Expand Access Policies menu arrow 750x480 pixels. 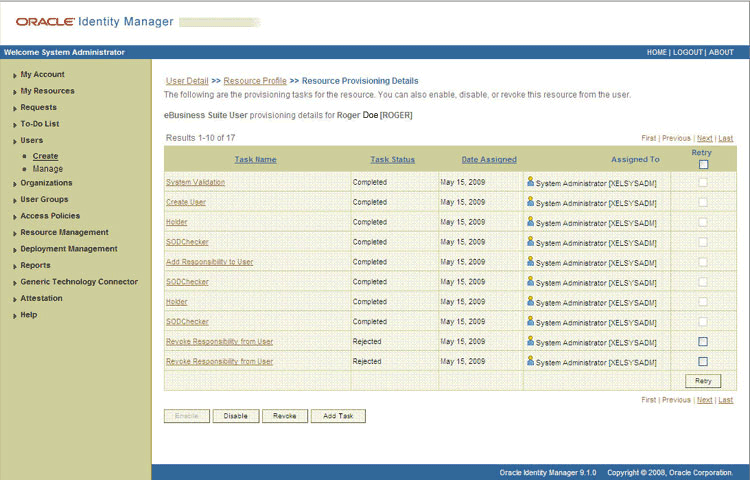[15, 217]
